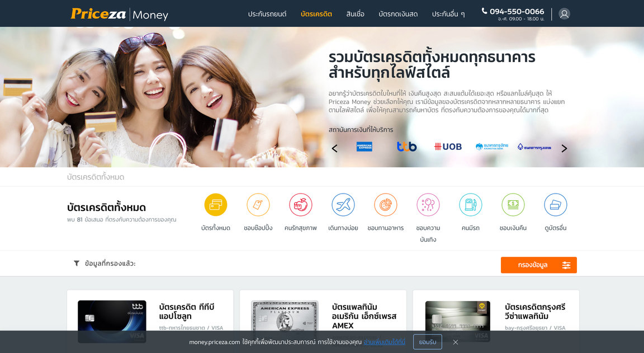
Task: Pick the health lover (คนรักสุขภาพ) icon
Action: [x=301, y=205]
